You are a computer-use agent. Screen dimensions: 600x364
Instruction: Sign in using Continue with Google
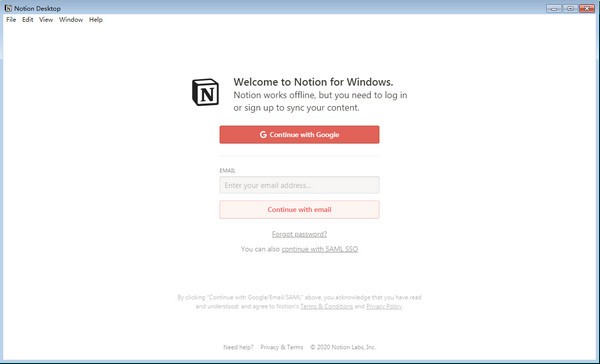[299, 135]
